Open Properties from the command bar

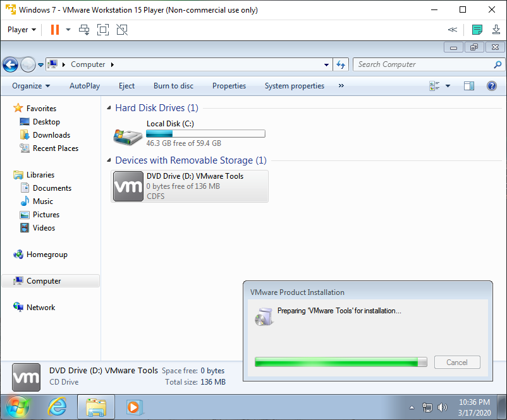click(x=229, y=86)
